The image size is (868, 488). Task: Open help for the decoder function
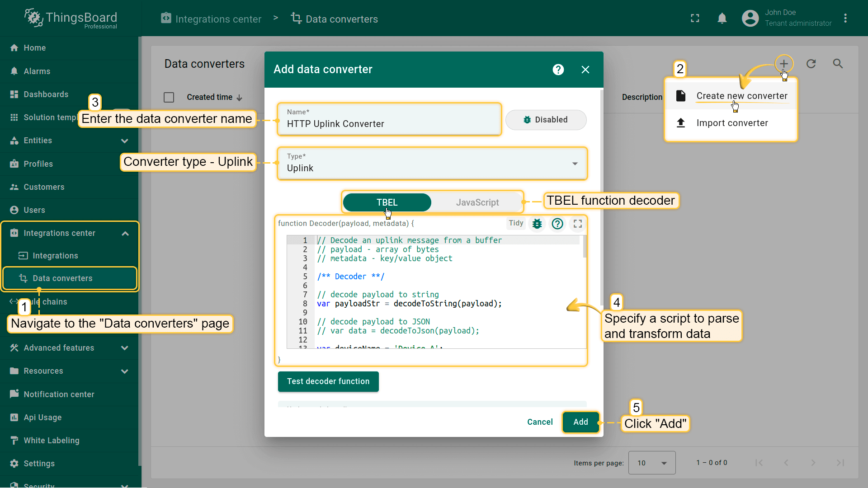pyautogui.click(x=557, y=224)
